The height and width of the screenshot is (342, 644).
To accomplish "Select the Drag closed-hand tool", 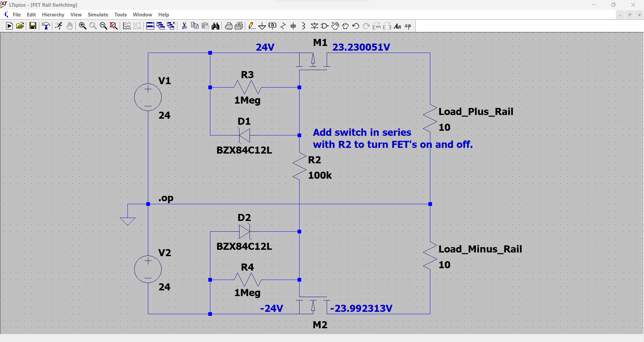I will point(345,26).
